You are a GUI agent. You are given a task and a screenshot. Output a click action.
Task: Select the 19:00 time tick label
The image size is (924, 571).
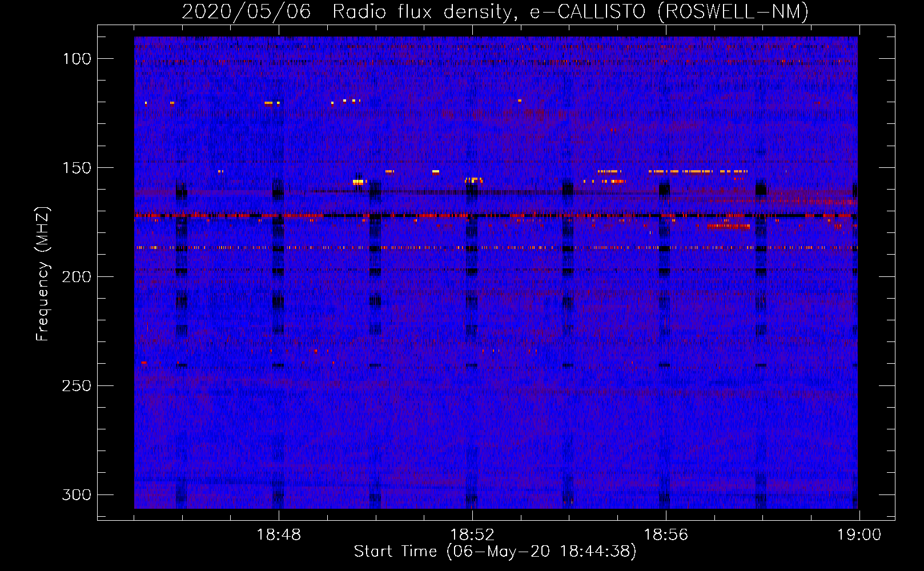pos(859,535)
